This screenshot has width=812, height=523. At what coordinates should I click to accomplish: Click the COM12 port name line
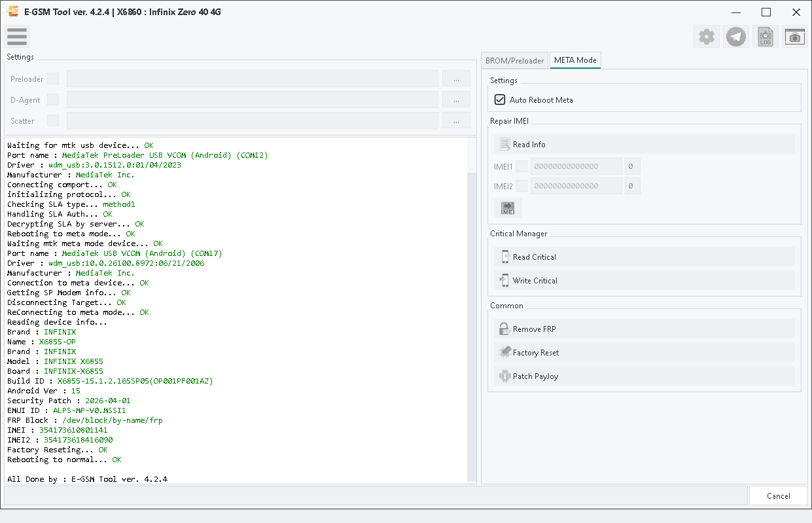pyautogui.click(x=137, y=155)
